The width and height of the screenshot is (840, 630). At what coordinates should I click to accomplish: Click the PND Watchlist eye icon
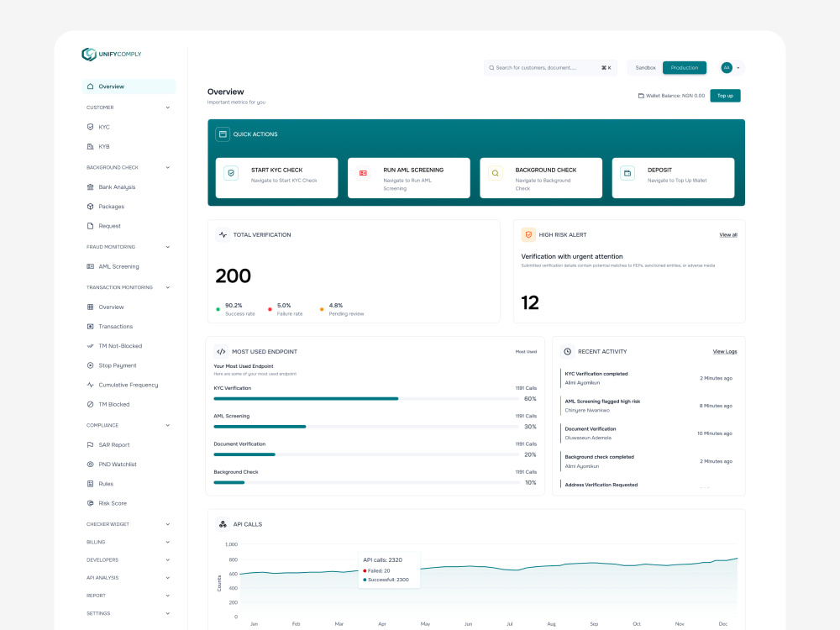[90, 465]
